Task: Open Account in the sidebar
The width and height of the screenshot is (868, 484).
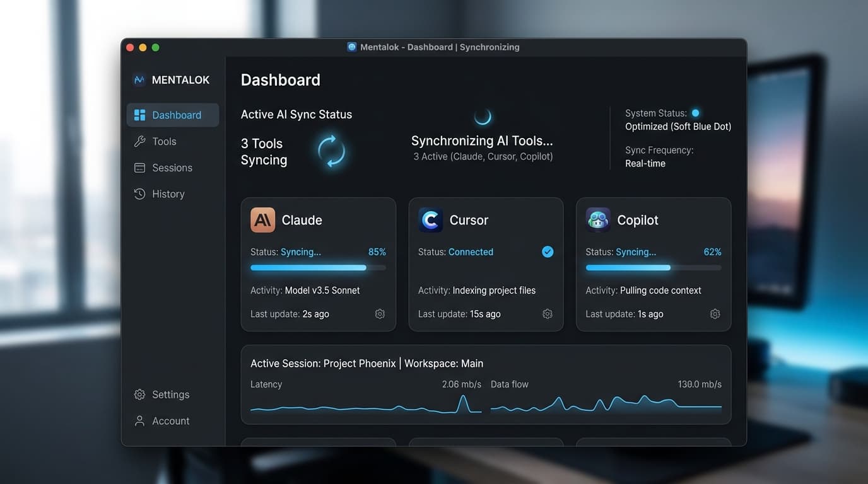Action: click(173, 421)
